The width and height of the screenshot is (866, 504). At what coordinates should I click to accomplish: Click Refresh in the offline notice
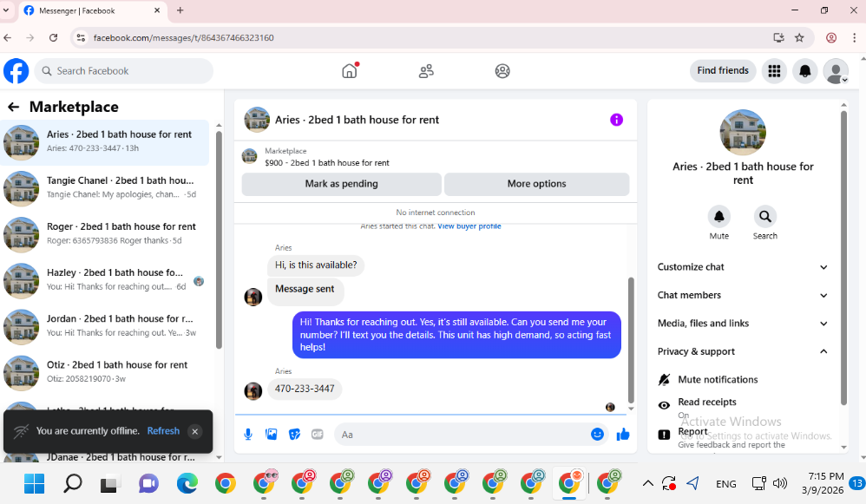[163, 430]
